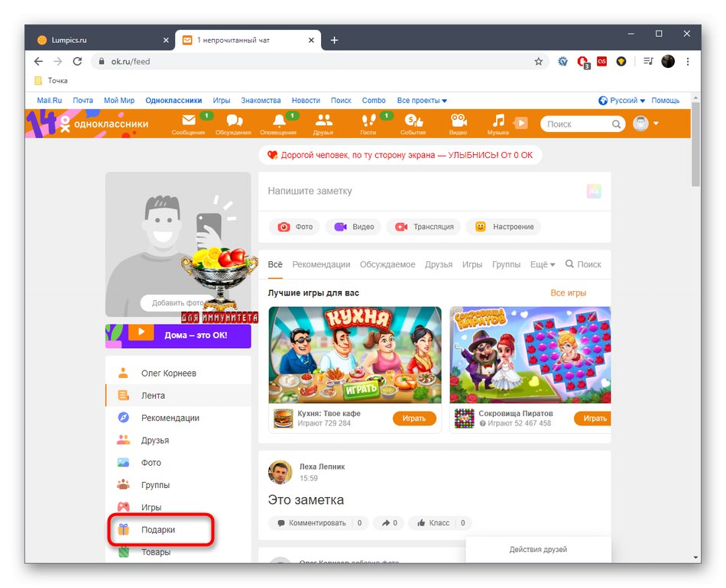Screen dimensions: 726x588
Task: Open a new browser tab
Action: tap(334, 40)
